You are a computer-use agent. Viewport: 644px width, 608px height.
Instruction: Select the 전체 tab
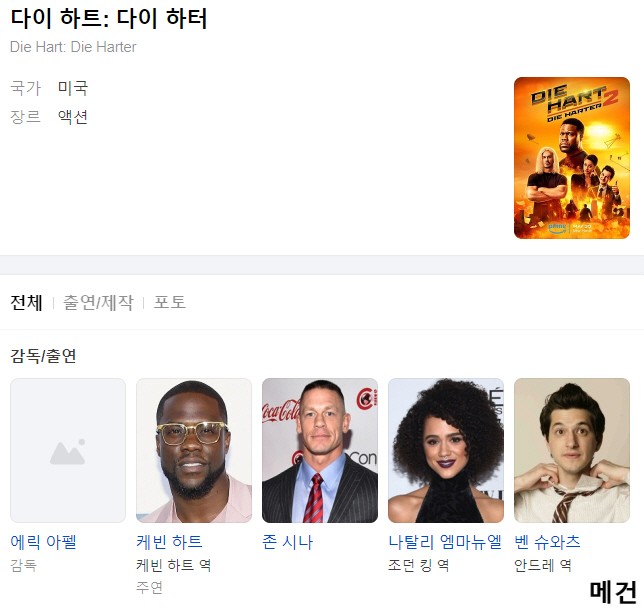(26, 303)
